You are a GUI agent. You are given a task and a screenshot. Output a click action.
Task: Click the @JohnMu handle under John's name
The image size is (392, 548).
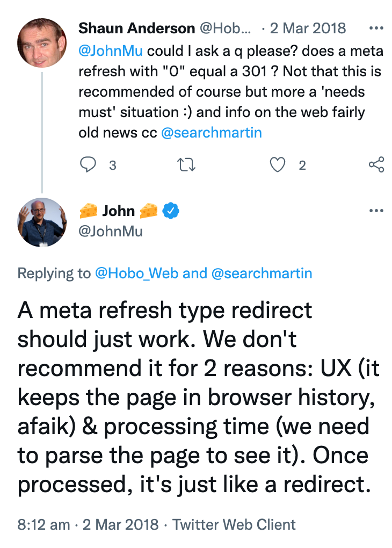(111, 230)
